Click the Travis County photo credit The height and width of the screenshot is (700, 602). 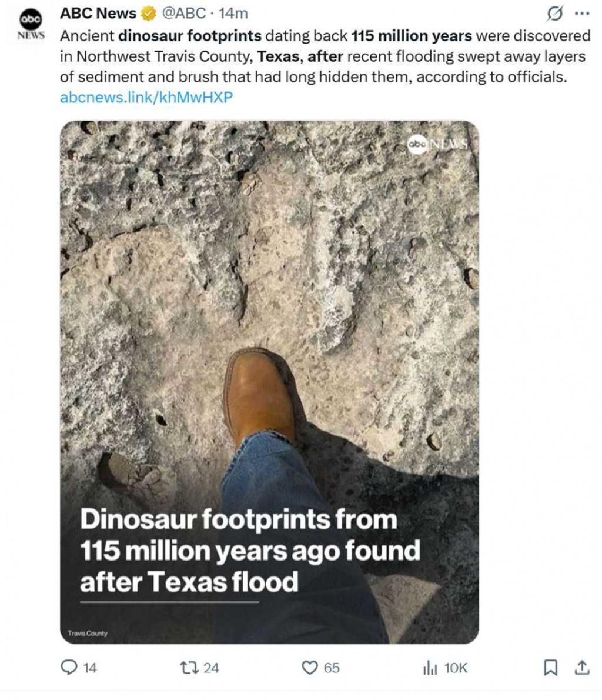(x=88, y=633)
